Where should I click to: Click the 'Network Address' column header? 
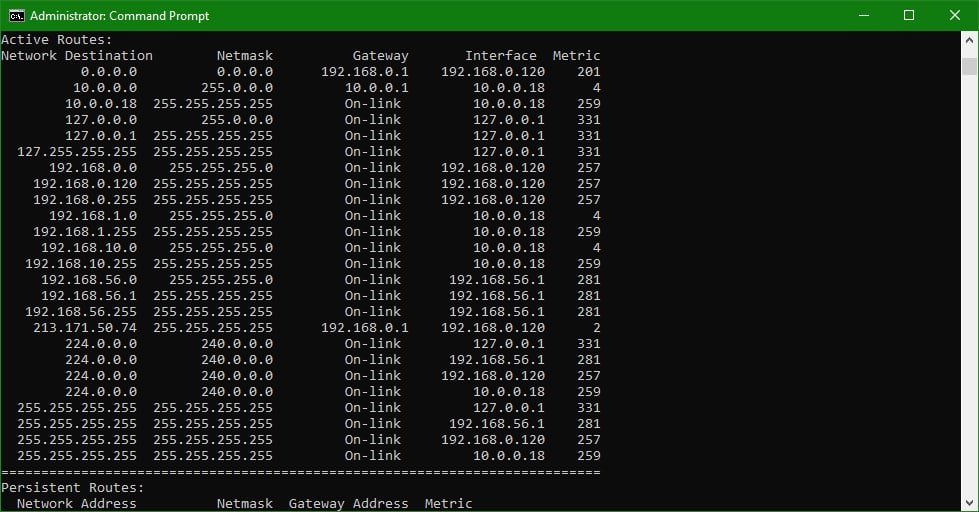pyautogui.click(x=77, y=504)
